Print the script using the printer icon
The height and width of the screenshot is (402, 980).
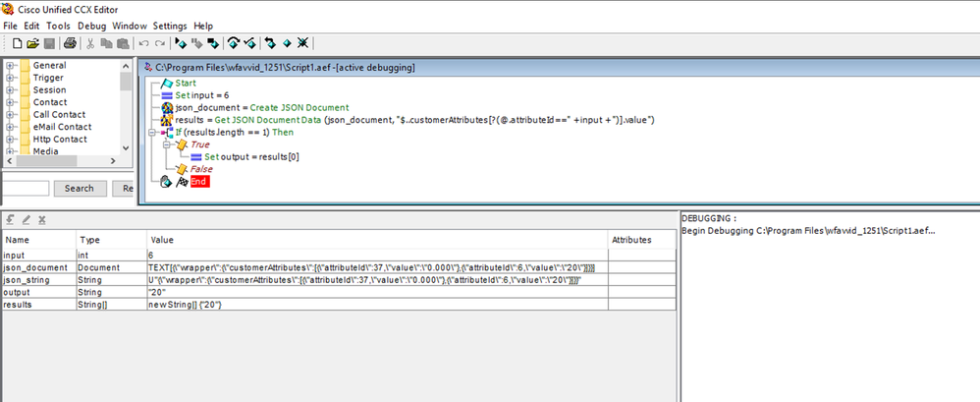coord(70,43)
